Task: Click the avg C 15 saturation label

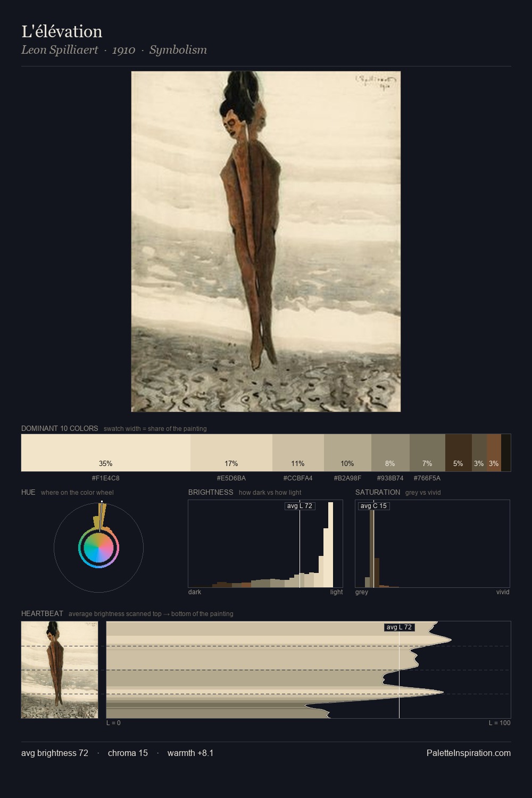Action: pyautogui.click(x=373, y=506)
